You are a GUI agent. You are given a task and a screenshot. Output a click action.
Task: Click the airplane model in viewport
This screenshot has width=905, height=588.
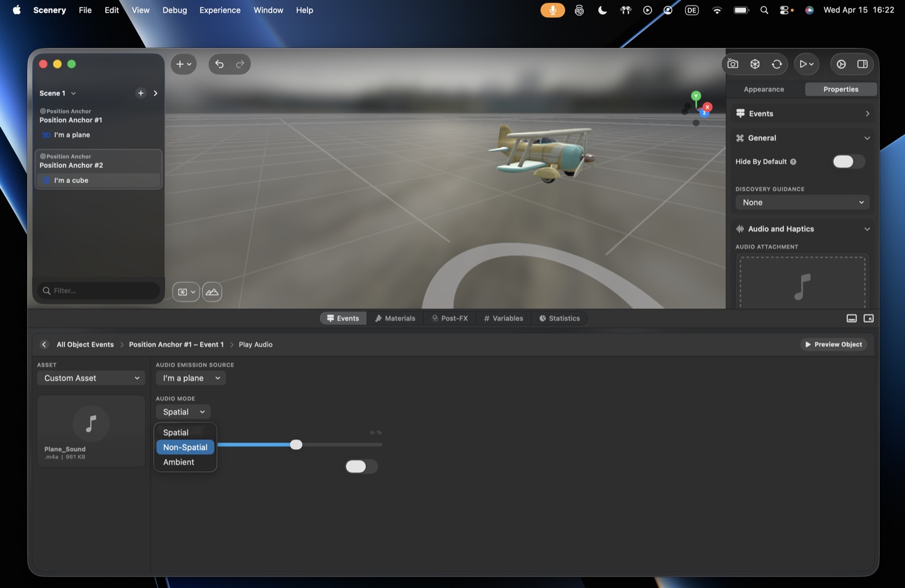click(543, 153)
